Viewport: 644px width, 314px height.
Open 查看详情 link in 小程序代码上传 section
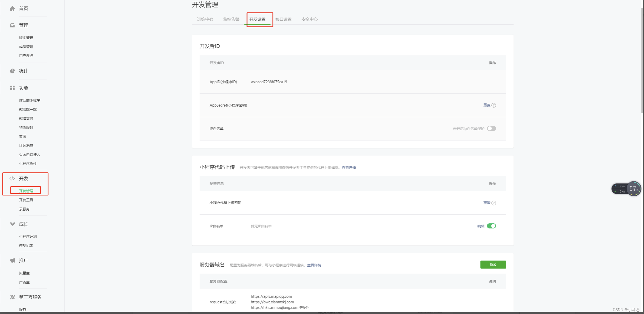pos(349,168)
